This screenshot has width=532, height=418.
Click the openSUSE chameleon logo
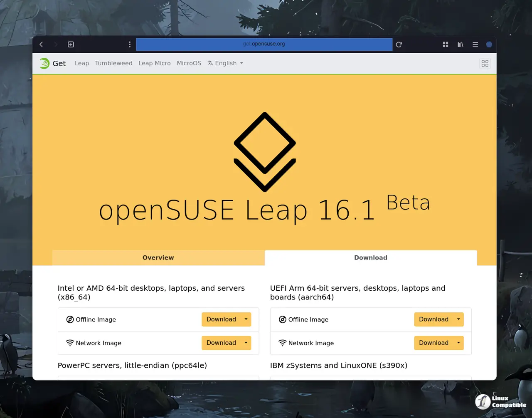click(44, 63)
